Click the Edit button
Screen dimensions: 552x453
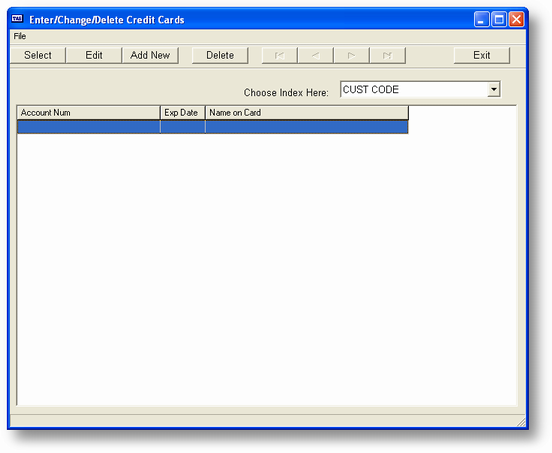point(94,55)
